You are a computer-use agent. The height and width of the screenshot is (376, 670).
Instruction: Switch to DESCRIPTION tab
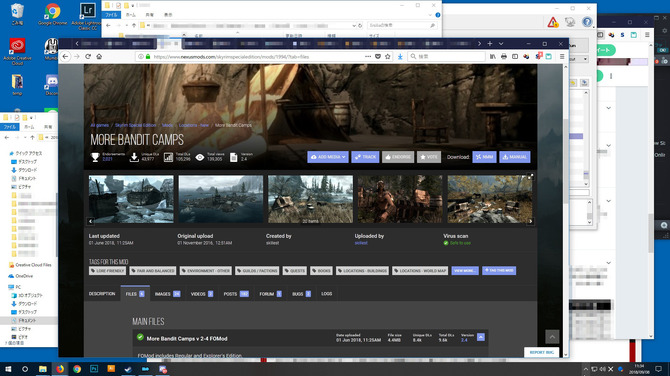pyautogui.click(x=102, y=294)
